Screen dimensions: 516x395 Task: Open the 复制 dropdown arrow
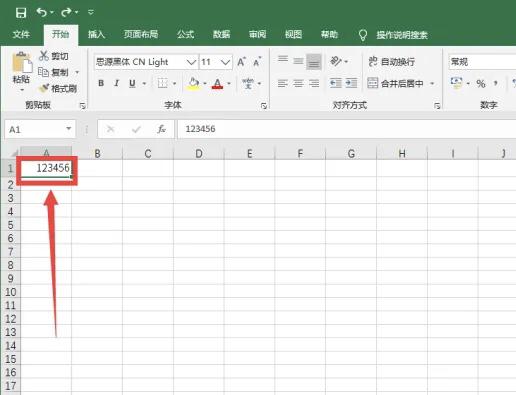77,72
